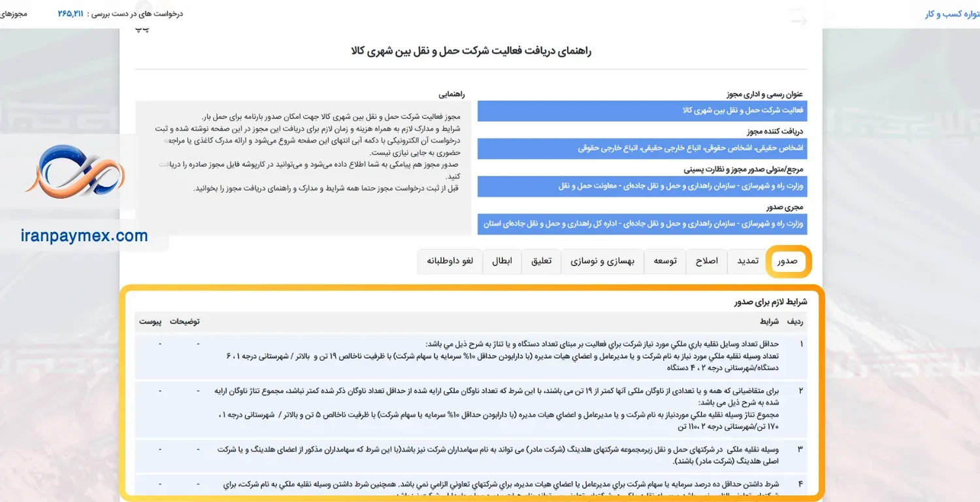The image size is (980, 502).
Task: Click the ردیف column header
Action: [x=796, y=322]
